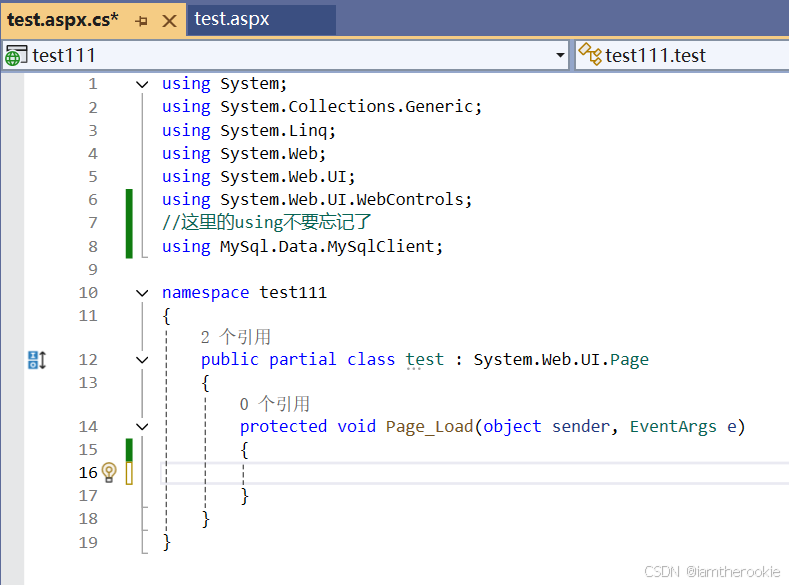Open the lightbulb quick actions on line 16
Screen dimensions: 789x585
coord(109,472)
